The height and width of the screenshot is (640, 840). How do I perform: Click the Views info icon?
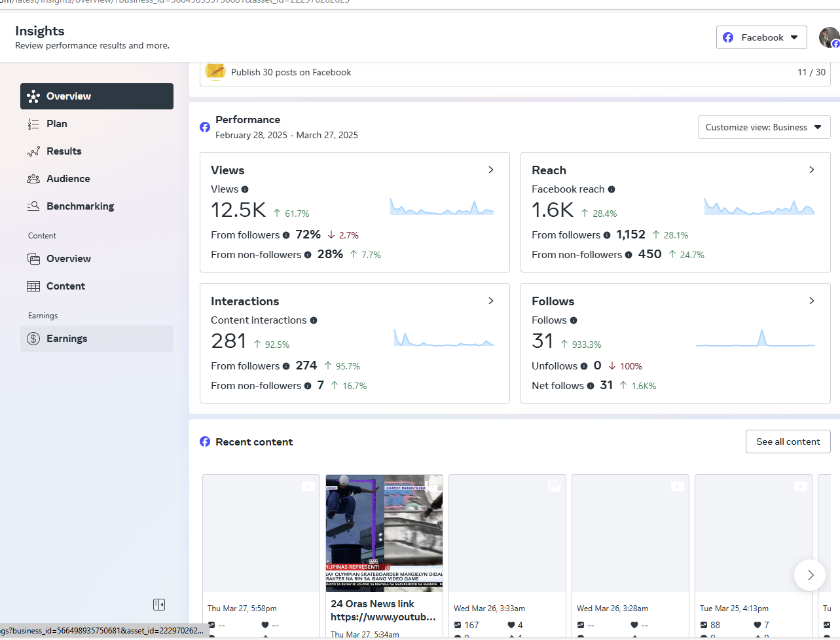pos(245,189)
